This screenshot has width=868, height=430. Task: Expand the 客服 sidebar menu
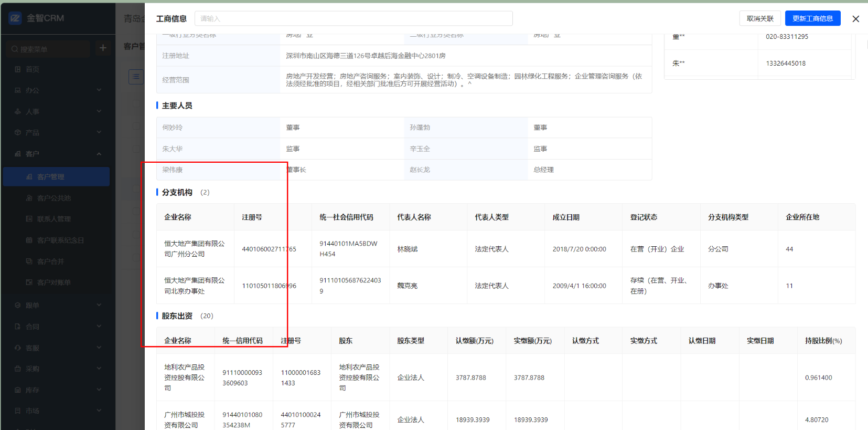(x=58, y=348)
